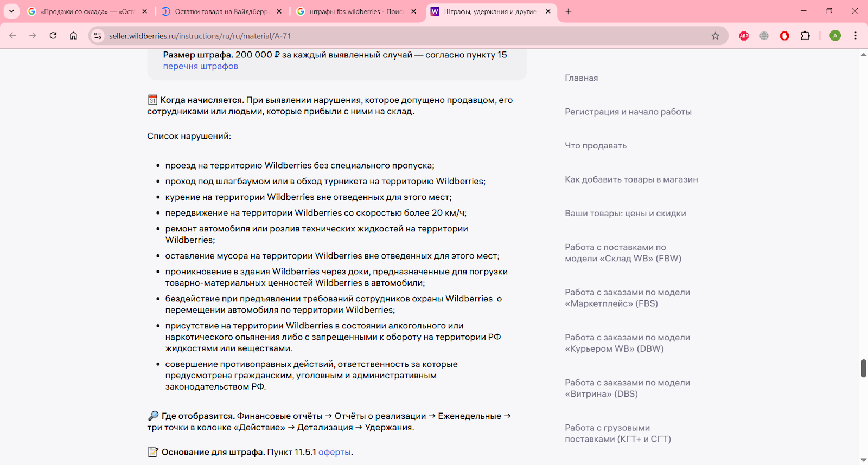Click the scrollbar up arrow
Screen dimensions: 868x465
click(864, 54)
